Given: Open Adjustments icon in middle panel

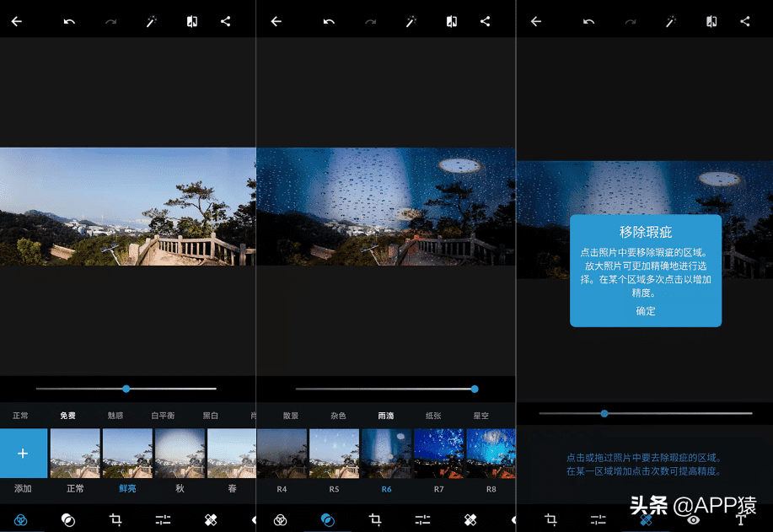Looking at the screenshot, I should (x=422, y=519).
